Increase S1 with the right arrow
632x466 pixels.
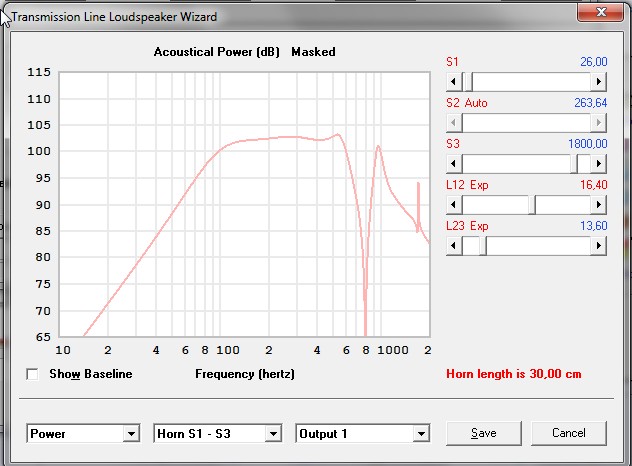[x=599, y=82]
